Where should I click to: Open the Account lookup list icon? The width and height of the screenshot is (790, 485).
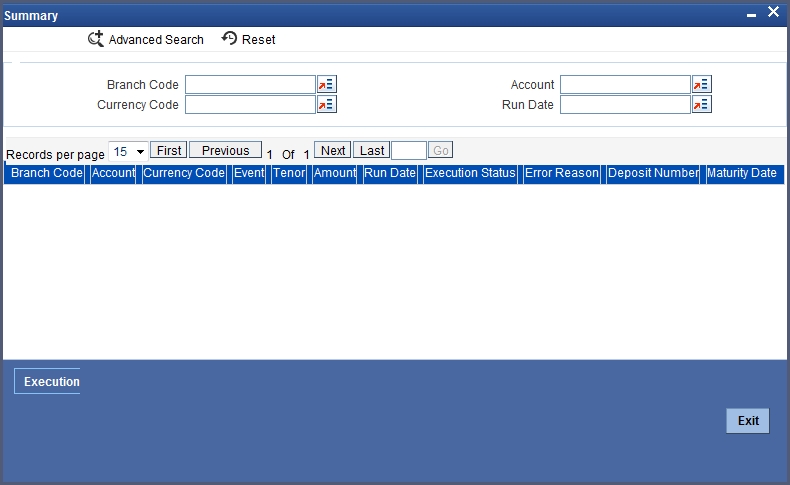click(701, 85)
